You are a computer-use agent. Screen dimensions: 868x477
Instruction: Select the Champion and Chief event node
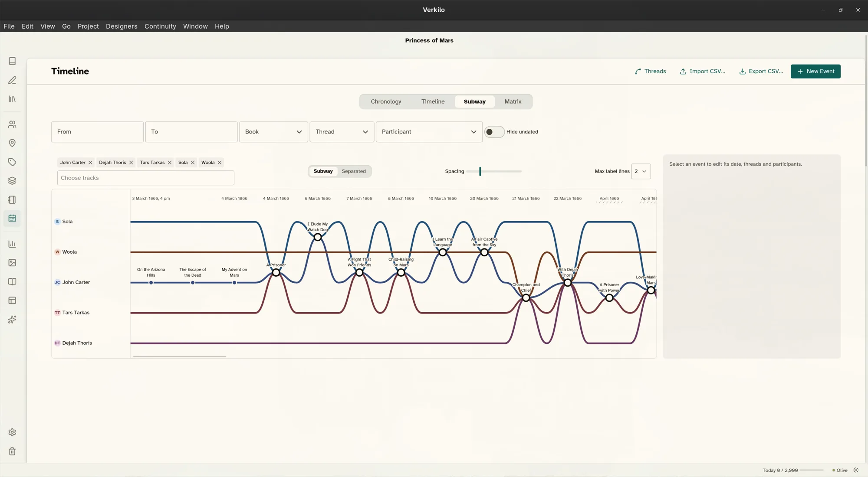[x=526, y=298]
